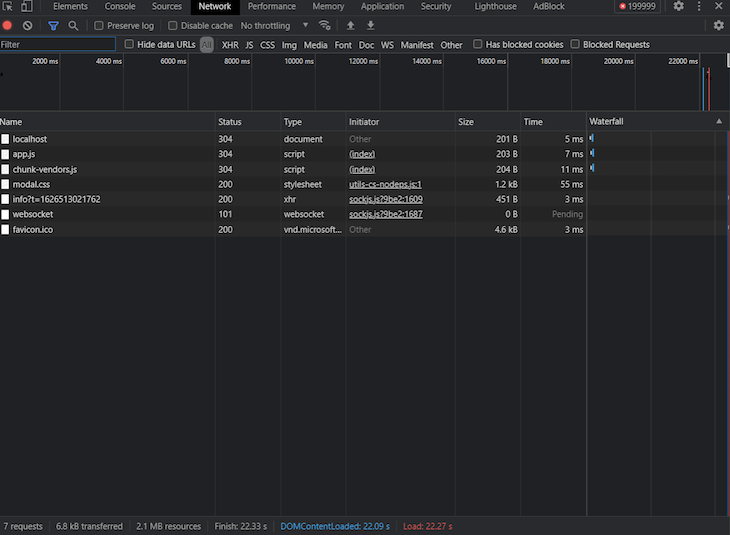730x535 pixels.
Task: Click the app.js file icon
Action: pos(5,154)
